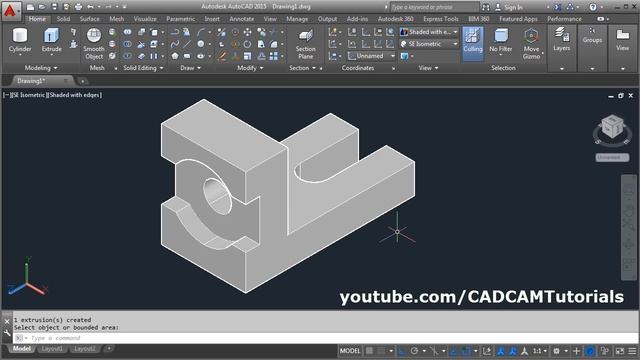Click the MODEL status bar button

(350, 351)
